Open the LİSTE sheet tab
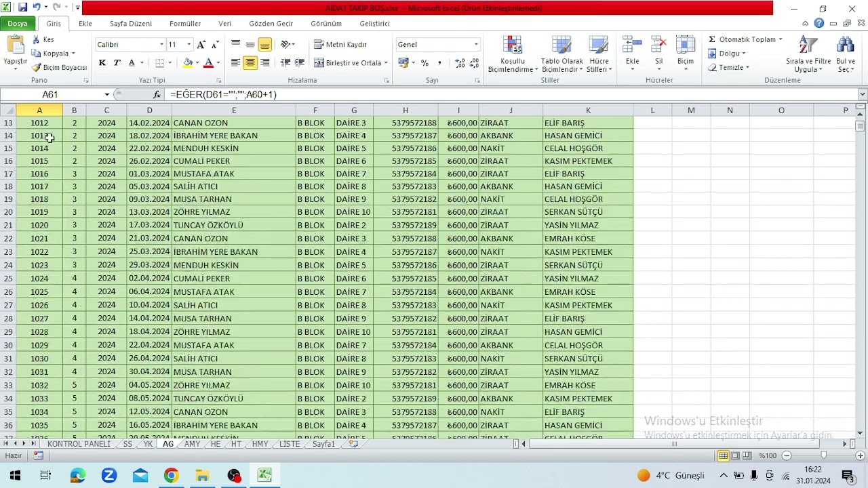This screenshot has width=868, height=488. [290, 444]
